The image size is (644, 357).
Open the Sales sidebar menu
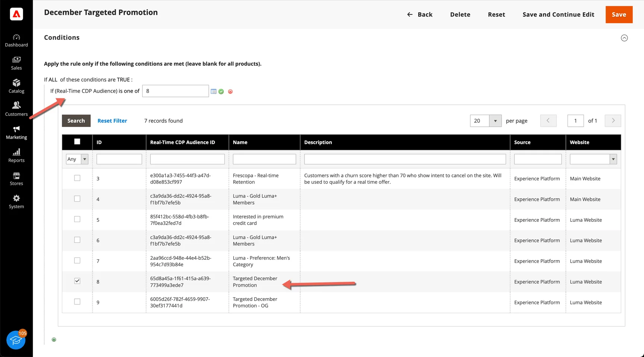(x=16, y=63)
